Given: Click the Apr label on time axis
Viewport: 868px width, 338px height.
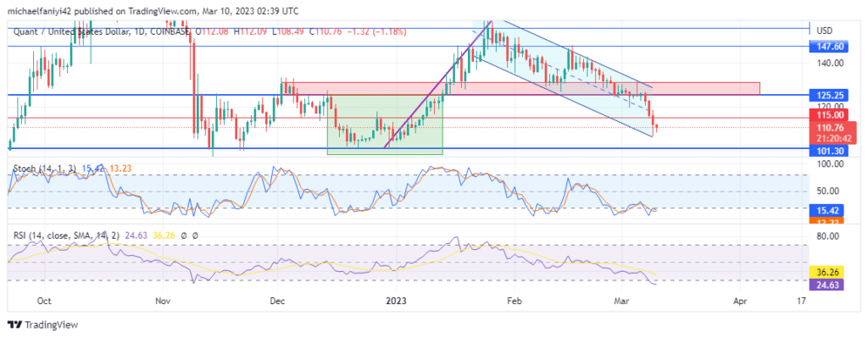Looking at the screenshot, I should click(740, 301).
